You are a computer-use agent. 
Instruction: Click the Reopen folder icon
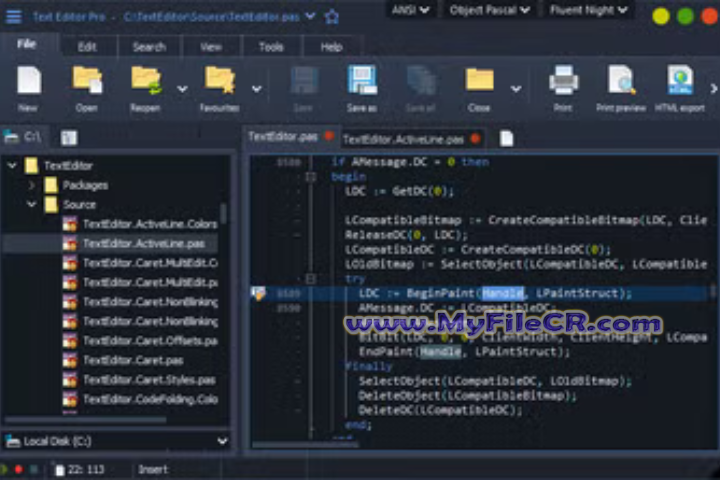pos(146,80)
